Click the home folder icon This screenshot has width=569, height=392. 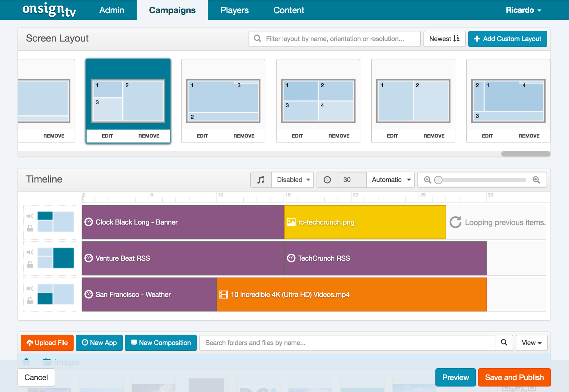coord(26,362)
